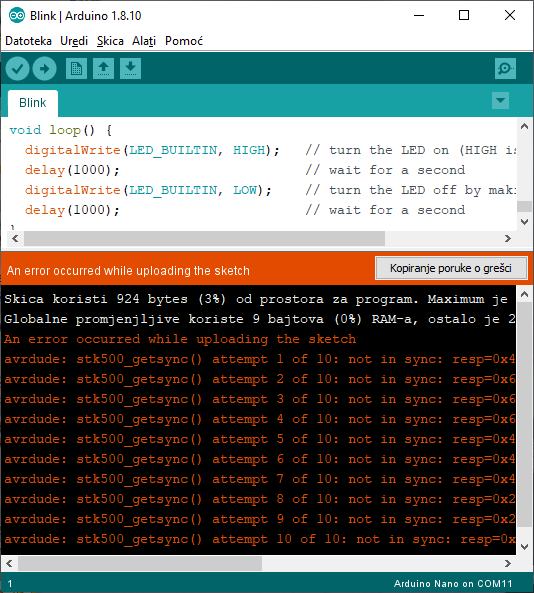Image resolution: width=534 pixels, height=593 pixels.
Task: Click the console vertical scrollbar thumb
Action: (524, 414)
